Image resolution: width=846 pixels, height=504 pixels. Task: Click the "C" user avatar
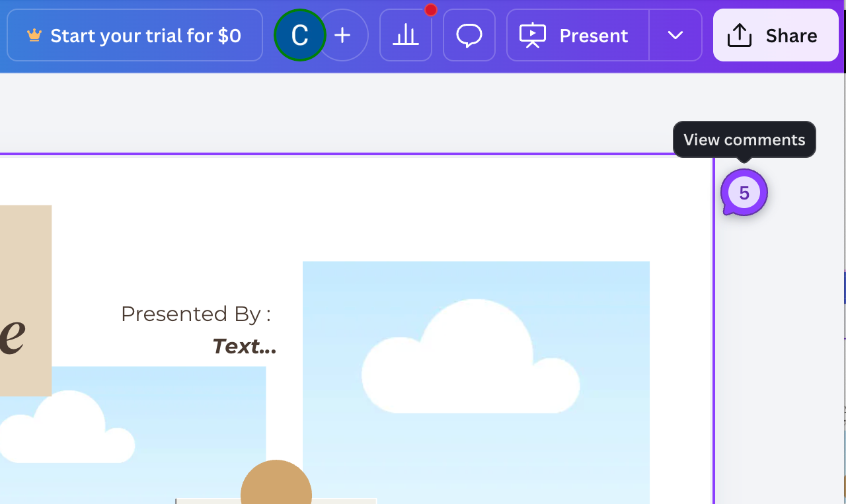point(299,36)
